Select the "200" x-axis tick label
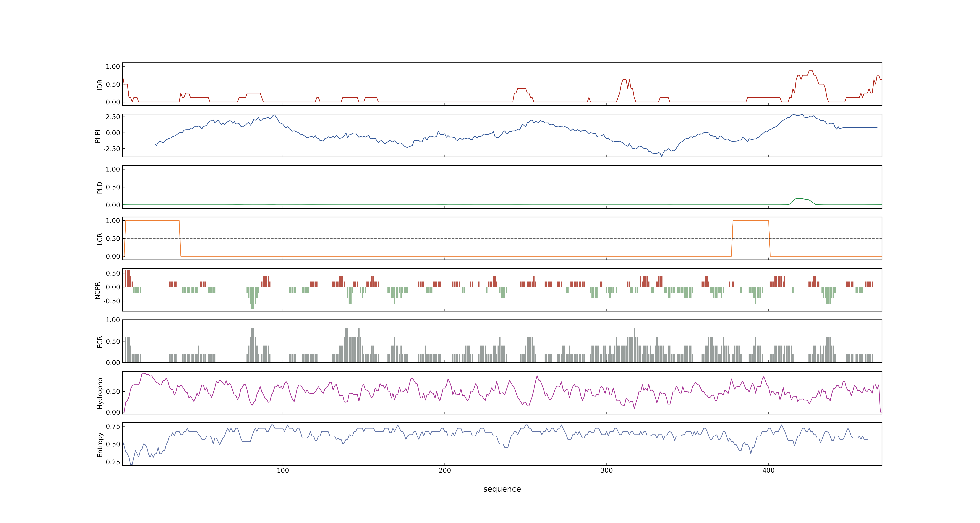 [x=445, y=470]
